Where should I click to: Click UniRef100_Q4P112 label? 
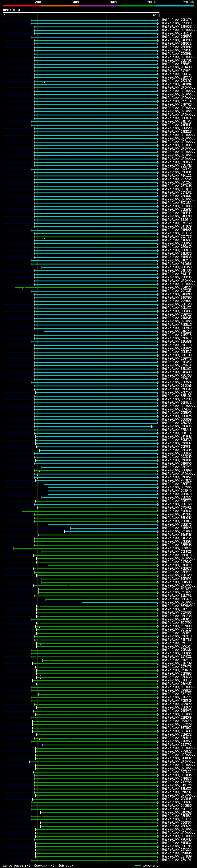coord(176,332)
